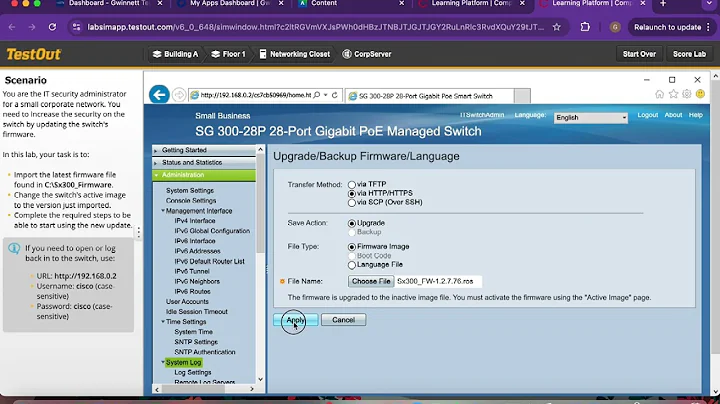Click the Apply button

click(x=296, y=320)
